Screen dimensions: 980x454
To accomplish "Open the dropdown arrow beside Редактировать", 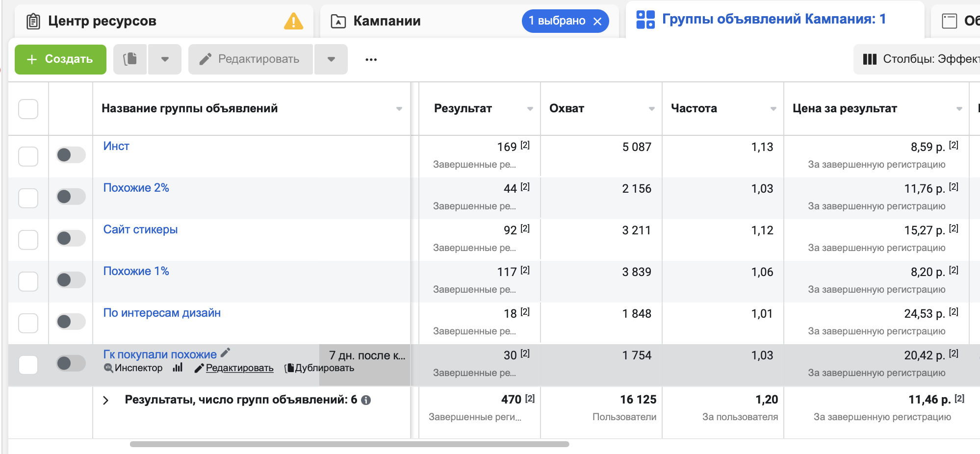I will (x=331, y=59).
